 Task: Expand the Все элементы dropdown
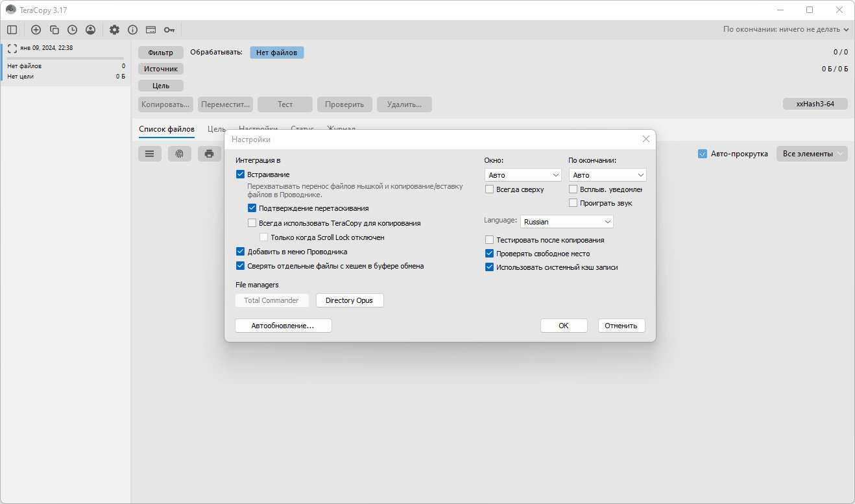click(812, 154)
